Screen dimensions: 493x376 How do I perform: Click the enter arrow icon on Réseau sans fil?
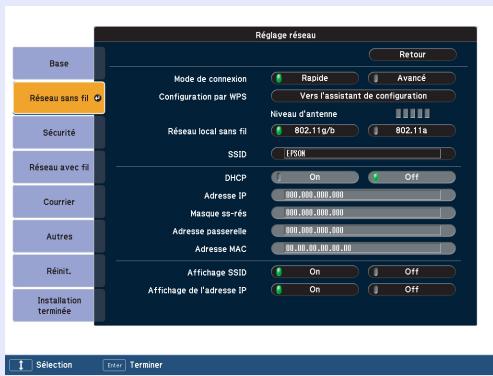97,98
